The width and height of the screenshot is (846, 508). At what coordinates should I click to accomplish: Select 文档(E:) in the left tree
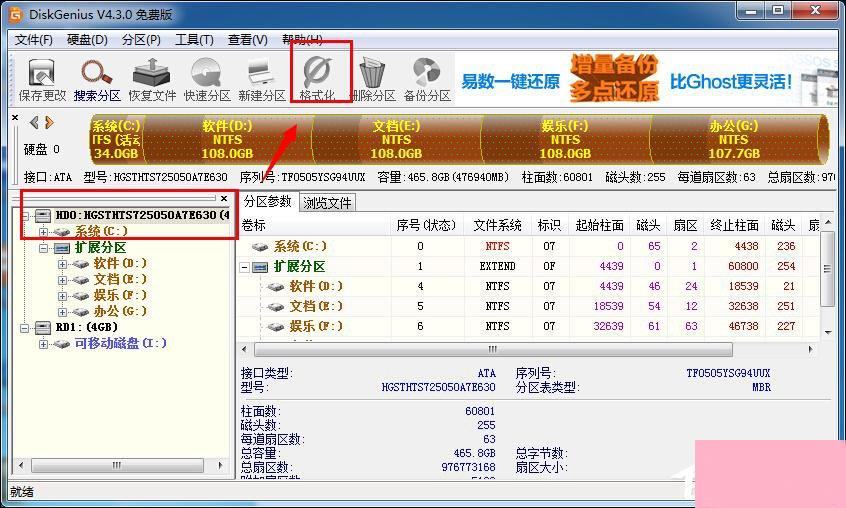120,279
